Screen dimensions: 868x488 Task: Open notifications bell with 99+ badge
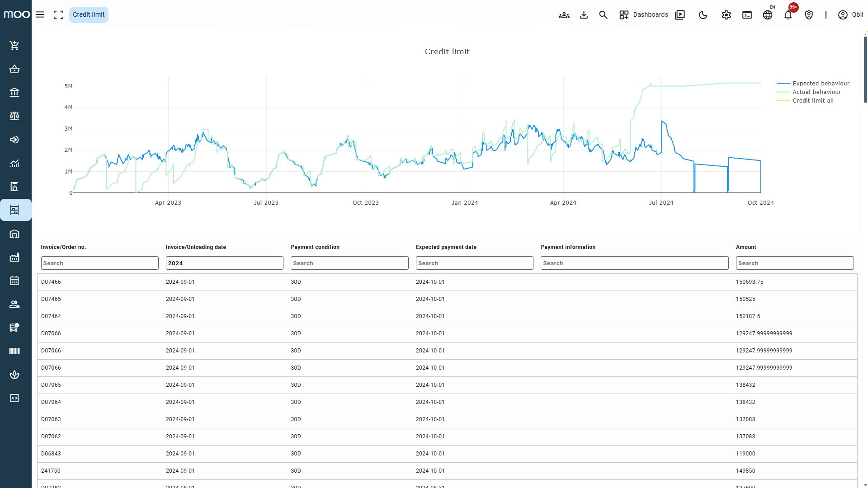[788, 15]
